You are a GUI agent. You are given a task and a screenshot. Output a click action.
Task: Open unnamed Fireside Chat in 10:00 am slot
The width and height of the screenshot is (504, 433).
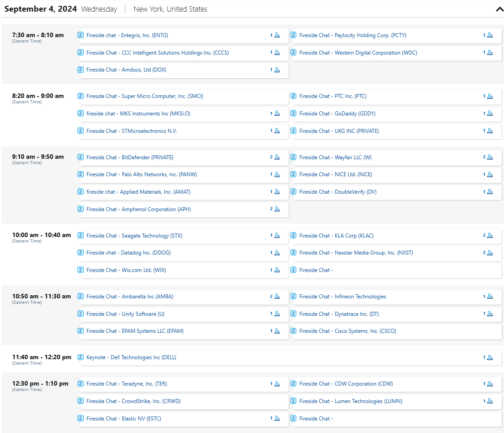pos(316,270)
